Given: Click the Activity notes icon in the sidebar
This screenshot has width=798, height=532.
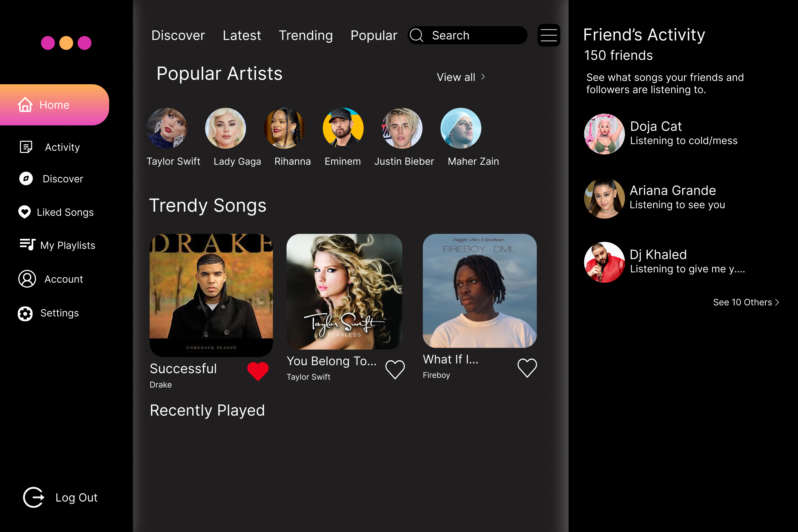Looking at the screenshot, I should tap(26, 147).
